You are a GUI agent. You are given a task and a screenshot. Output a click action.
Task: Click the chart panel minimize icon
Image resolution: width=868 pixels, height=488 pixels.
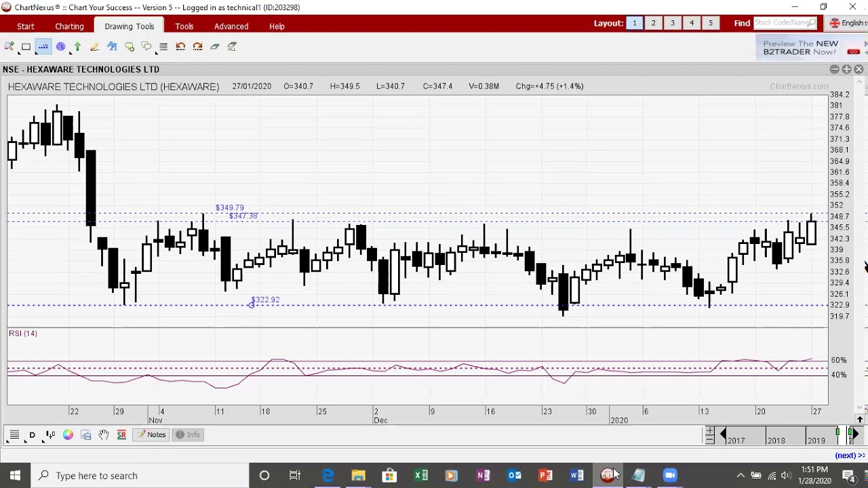(x=835, y=69)
